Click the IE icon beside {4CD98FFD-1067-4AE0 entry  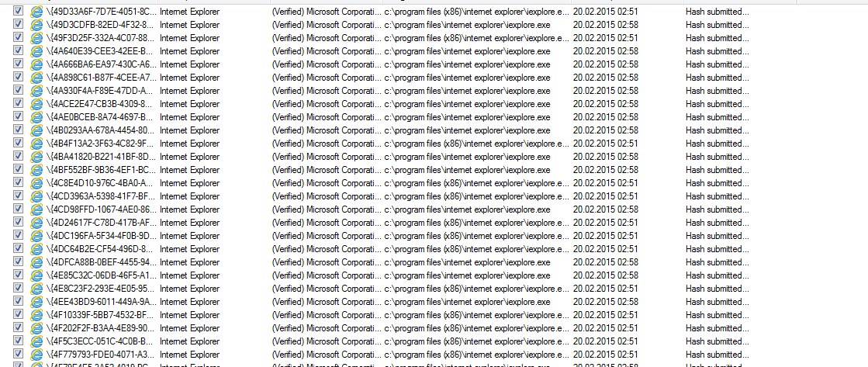(36, 209)
